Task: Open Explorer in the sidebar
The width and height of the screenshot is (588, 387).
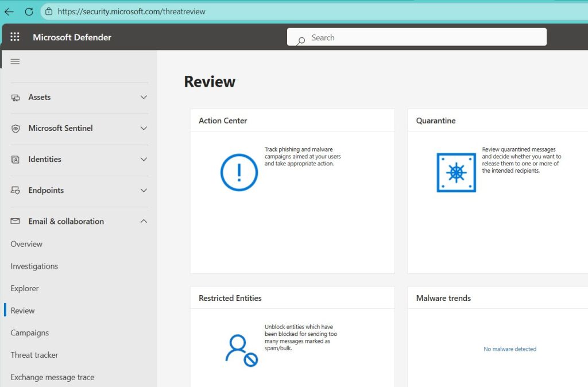Action: point(25,288)
